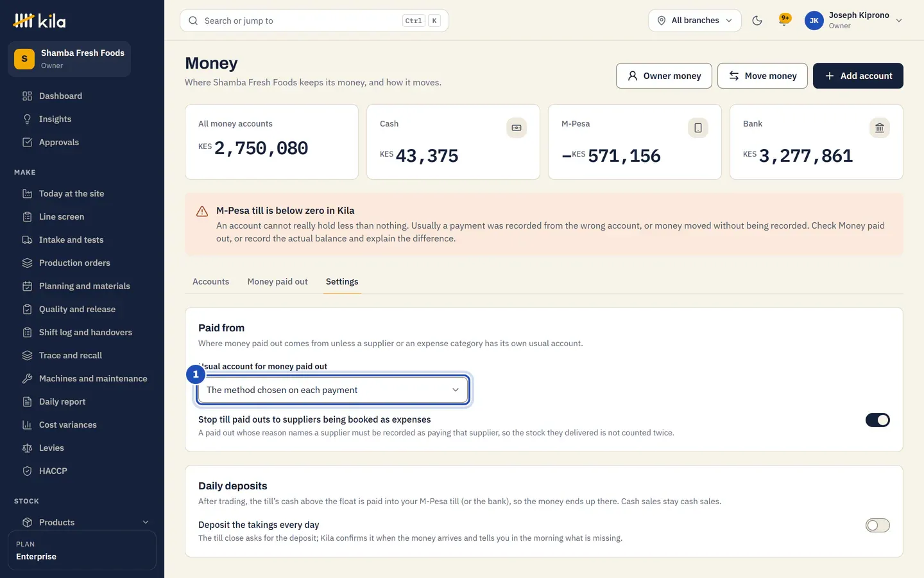Image resolution: width=924 pixels, height=578 pixels.
Task: Open the All branches selector
Action: click(695, 21)
